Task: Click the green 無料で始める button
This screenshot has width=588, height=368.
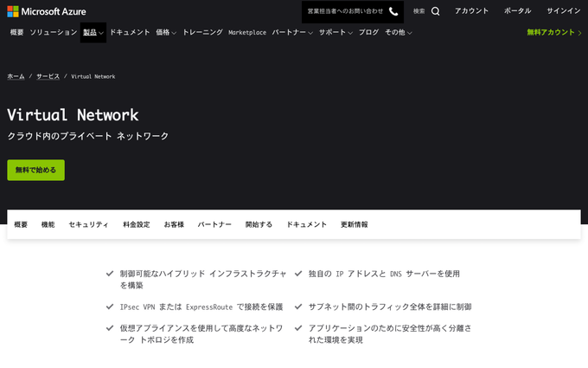Action: (x=36, y=170)
